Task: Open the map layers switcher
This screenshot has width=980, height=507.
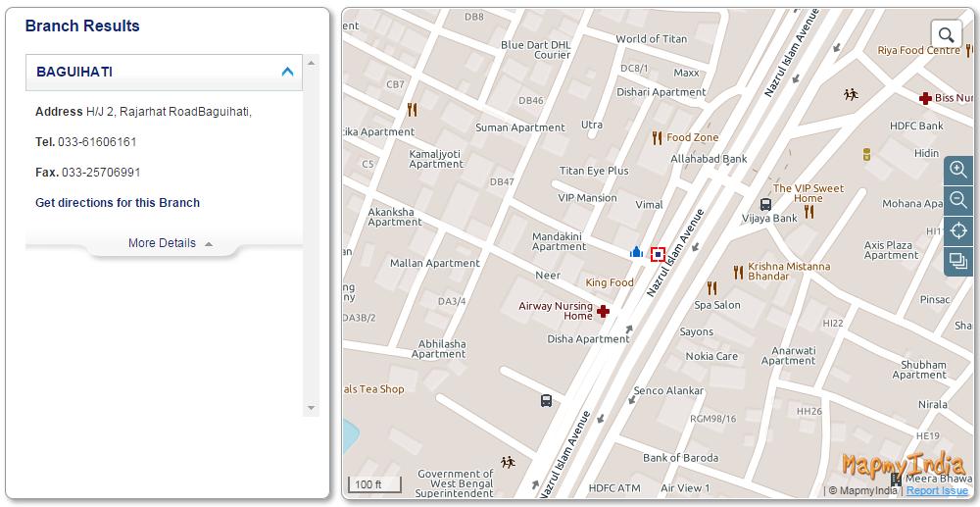Action: coord(958,261)
